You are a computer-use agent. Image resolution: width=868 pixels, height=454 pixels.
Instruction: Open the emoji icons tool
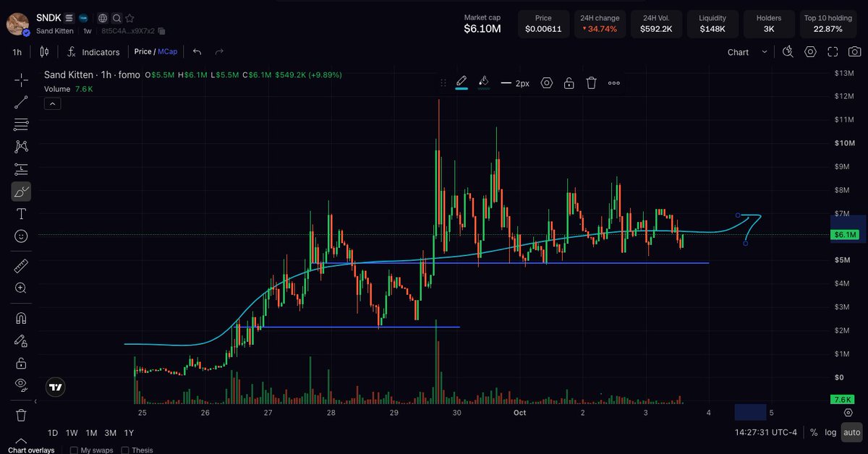pos(22,236)
